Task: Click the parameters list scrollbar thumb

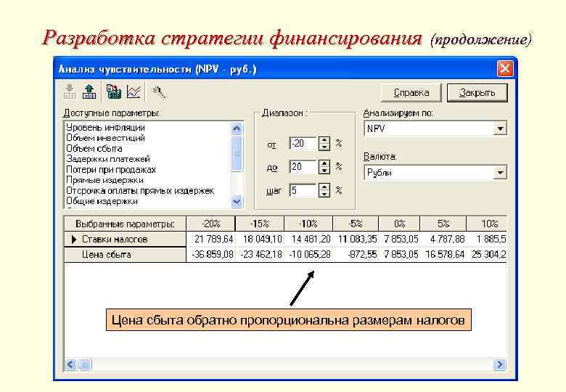Action: 237,153
